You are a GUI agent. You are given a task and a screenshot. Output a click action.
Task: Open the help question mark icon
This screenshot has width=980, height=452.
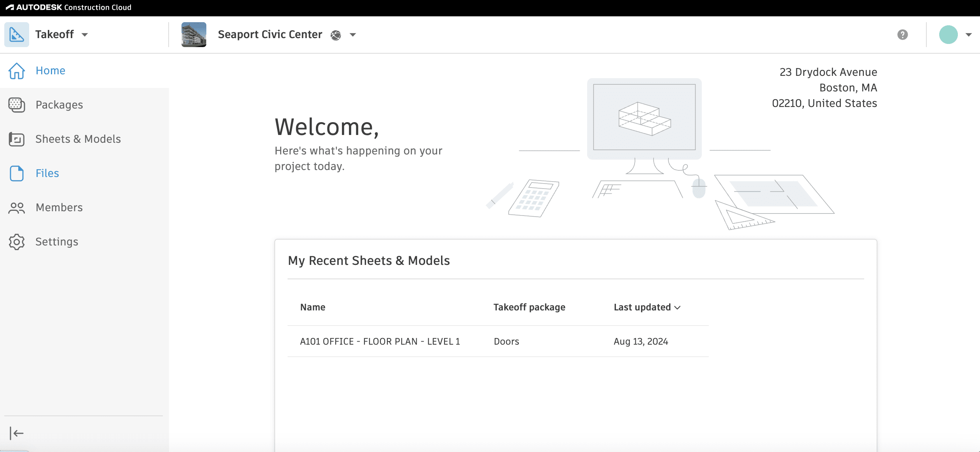902,35
